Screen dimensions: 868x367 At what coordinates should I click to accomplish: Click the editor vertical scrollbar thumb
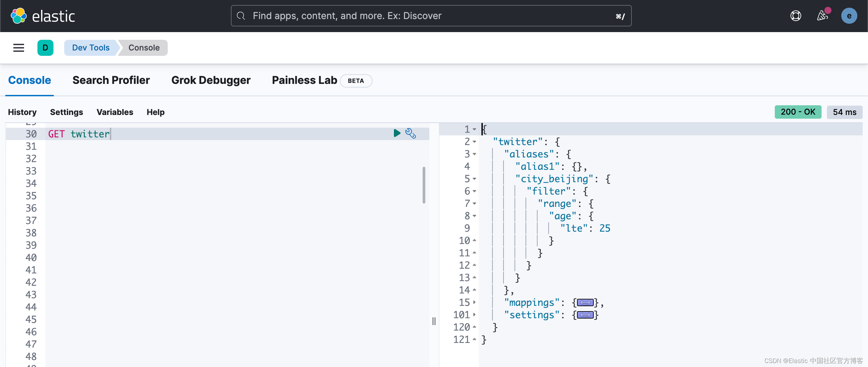(424, 185)
